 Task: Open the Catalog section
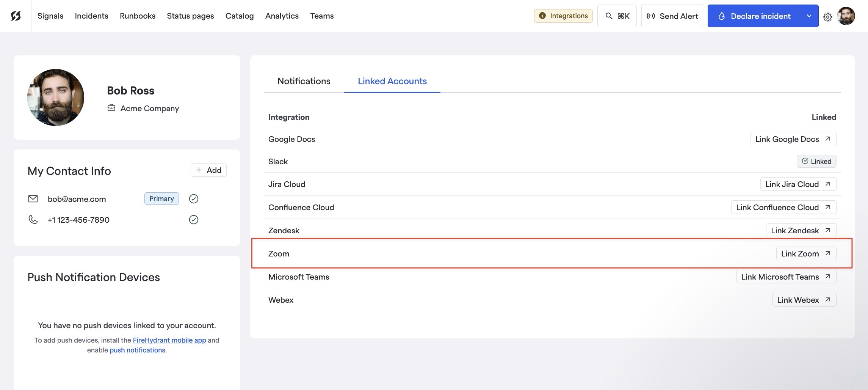tap(240, 16)
